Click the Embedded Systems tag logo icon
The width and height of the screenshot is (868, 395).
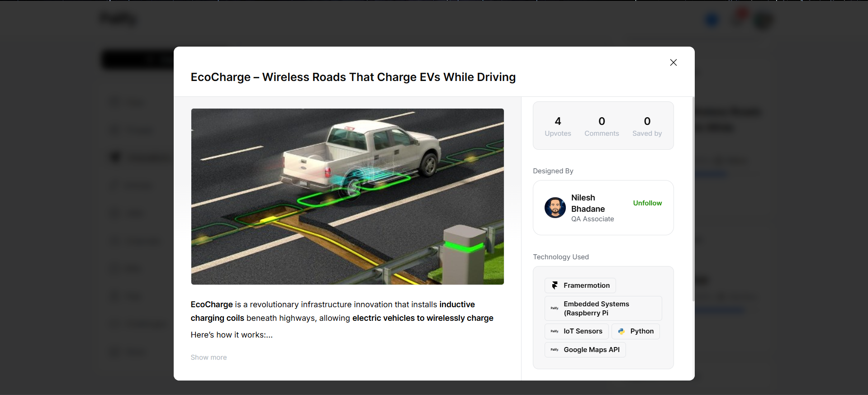[555, 308]
